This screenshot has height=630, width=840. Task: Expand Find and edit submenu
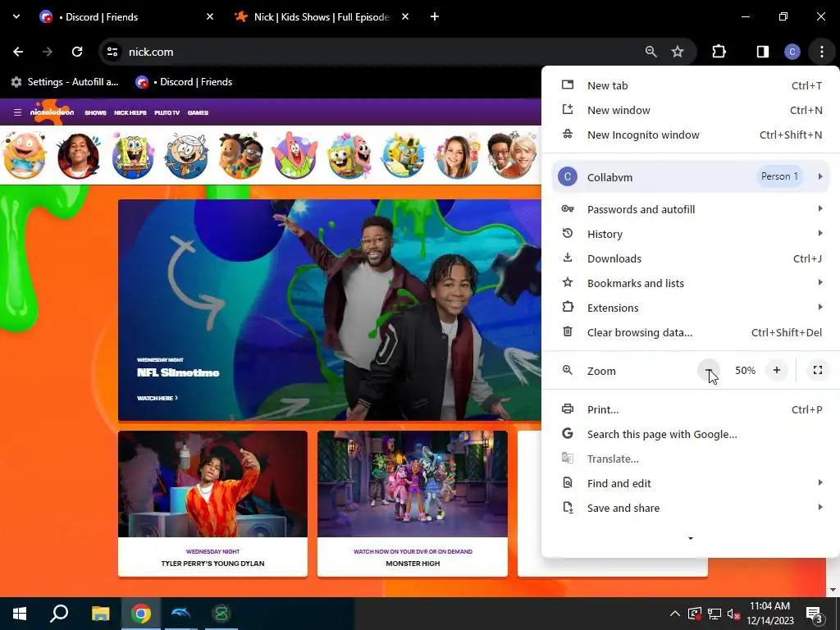pos(691,483)
